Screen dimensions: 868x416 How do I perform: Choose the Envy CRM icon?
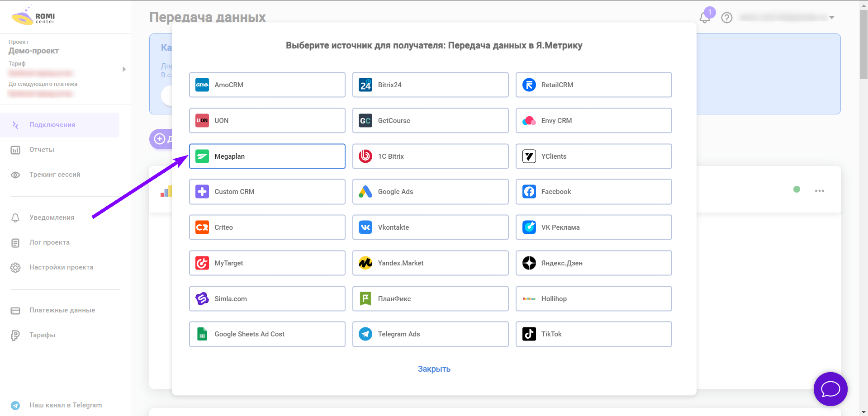coord(529,120)
